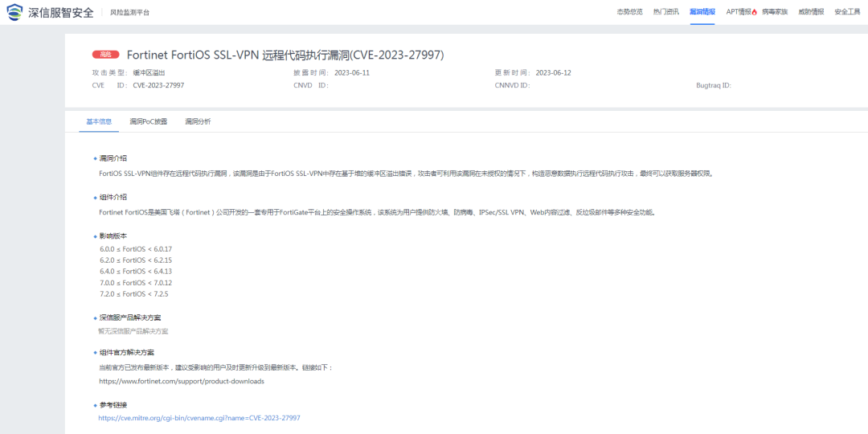Switch to the 漏洞PoC披露 tab
This screenshot has height=434, width=868.
pyautogui.click(x=149, y=121)
